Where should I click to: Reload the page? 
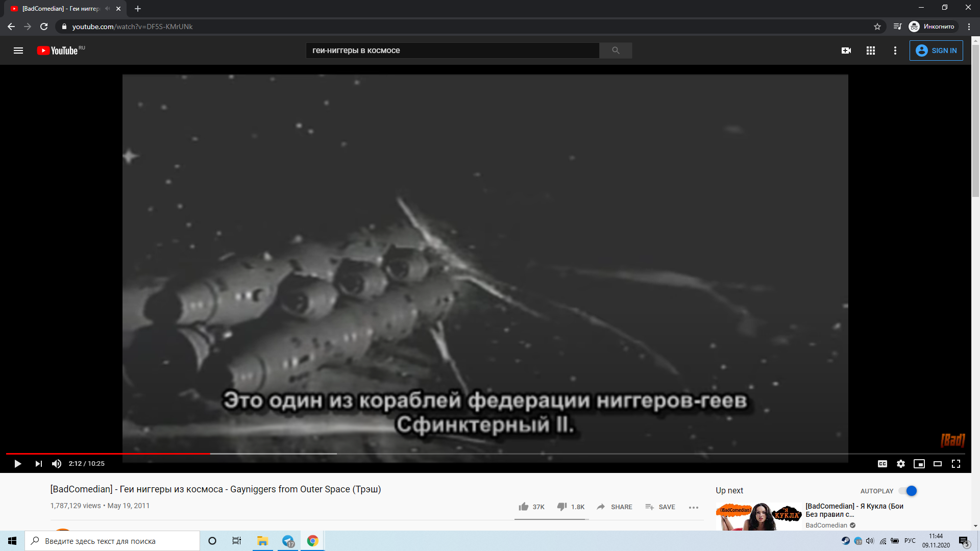(44, 27)
